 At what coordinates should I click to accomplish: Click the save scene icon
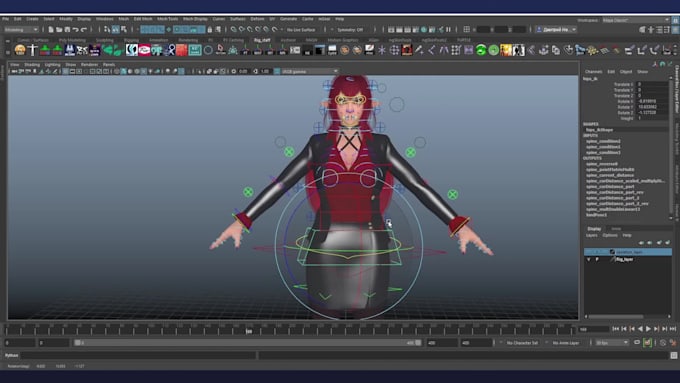click(67, 29)
